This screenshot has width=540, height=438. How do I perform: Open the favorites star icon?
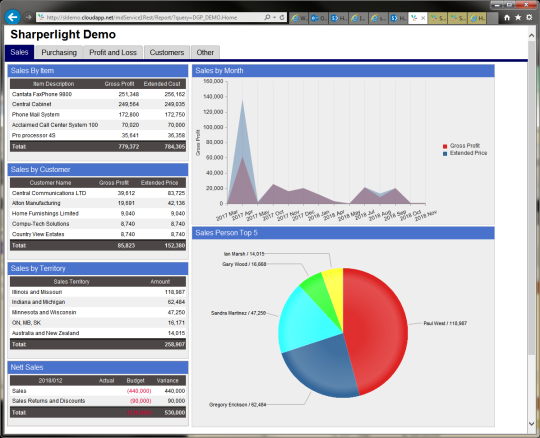(518, 17)
